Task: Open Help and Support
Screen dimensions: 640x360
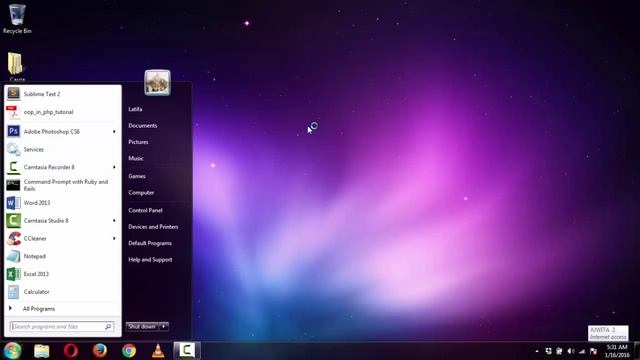Action: coord(150,260)
